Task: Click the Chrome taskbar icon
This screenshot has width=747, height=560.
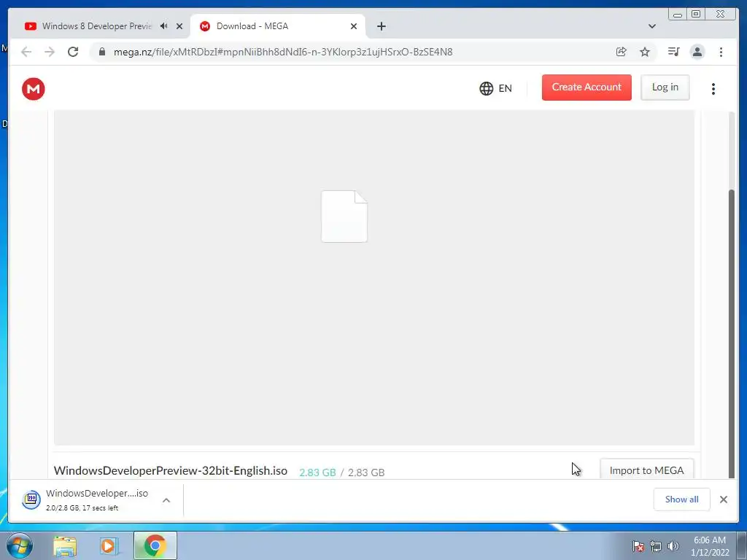Action: [155, 545]
